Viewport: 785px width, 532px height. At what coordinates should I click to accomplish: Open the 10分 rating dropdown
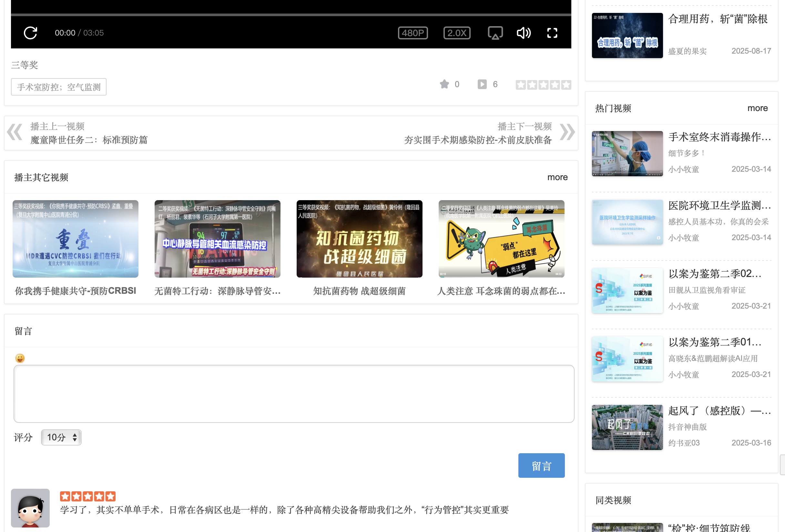[x=61, y=437]
